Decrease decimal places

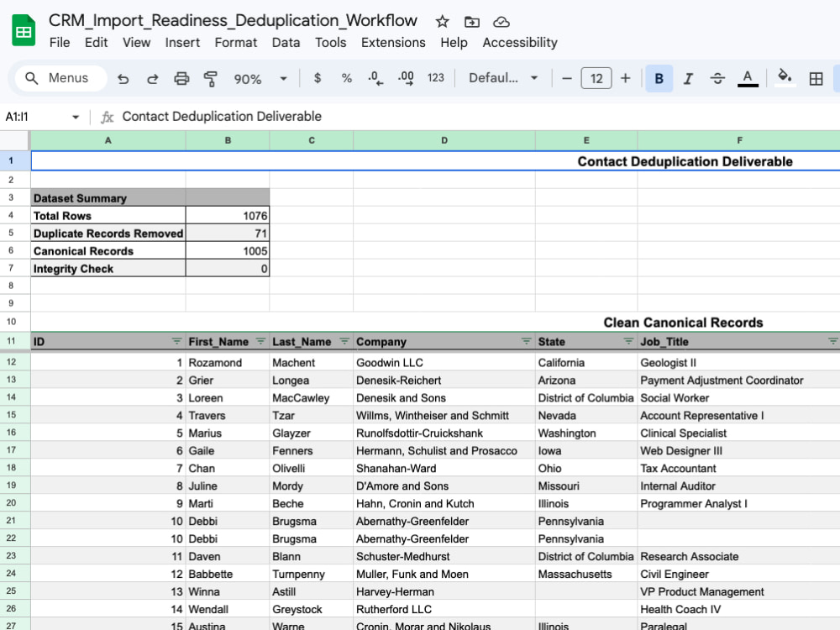[375, 78]
